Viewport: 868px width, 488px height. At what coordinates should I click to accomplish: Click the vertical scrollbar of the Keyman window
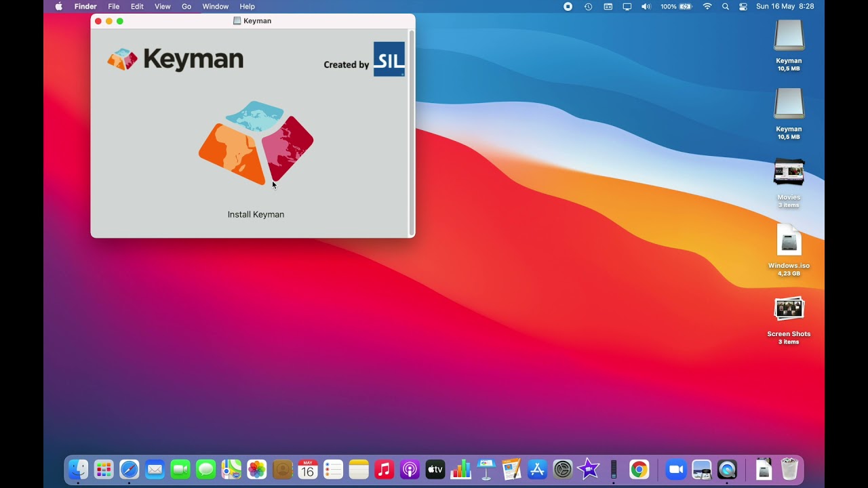coord(411,132)
